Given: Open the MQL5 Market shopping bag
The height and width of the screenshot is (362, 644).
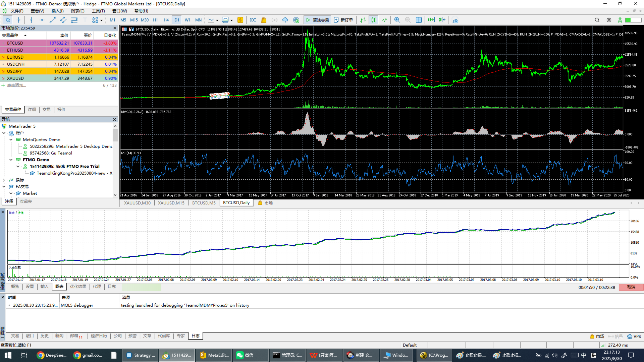Looking at the screenshot, I should coord(264,20).
